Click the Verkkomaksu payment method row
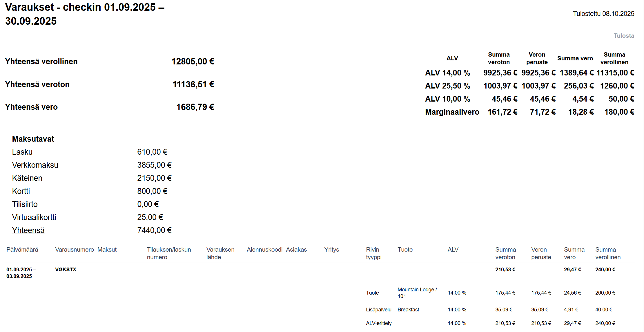Viewport: 644px width, 332px height. pyautogui.click(x=35, y=165)
